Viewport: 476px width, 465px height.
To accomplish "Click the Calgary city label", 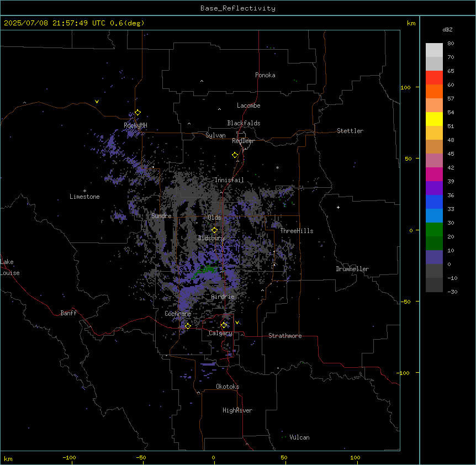I will [x=220, y=333].
